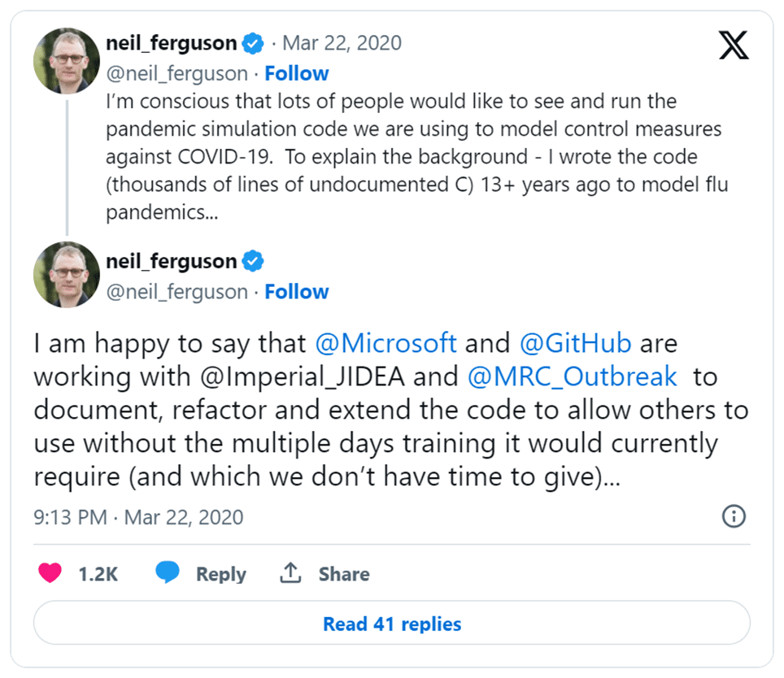Click the share upload arrow icon

pos(290,572)
